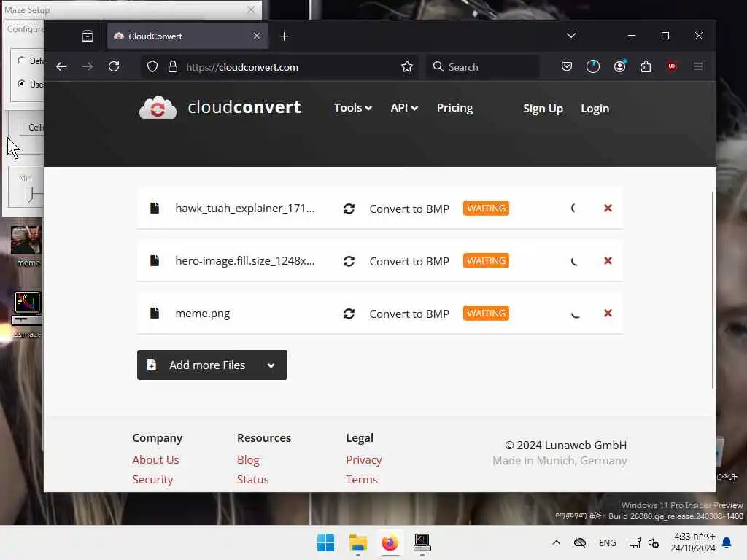Bookmark this page with the star icon
Screen dimensions: 747x560
(x=407, y=66)
